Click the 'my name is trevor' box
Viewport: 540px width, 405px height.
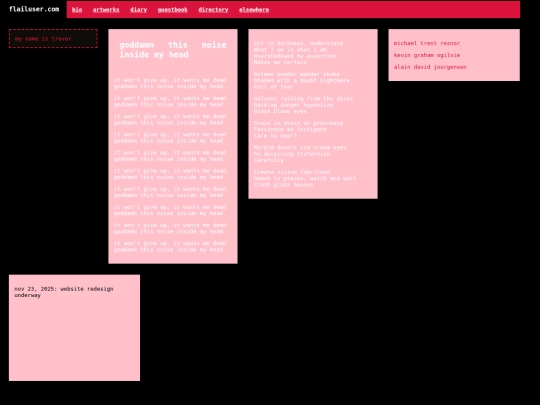coord(53,39)
